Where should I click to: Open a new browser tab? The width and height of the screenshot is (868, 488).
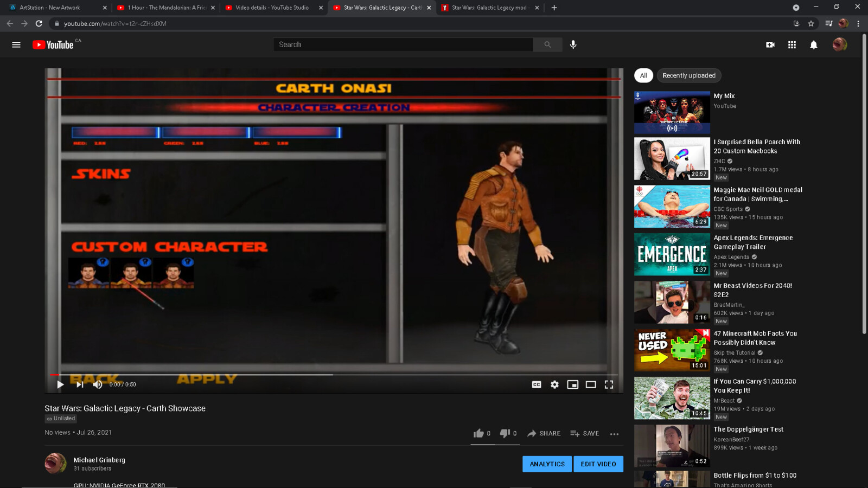point(554,8)
